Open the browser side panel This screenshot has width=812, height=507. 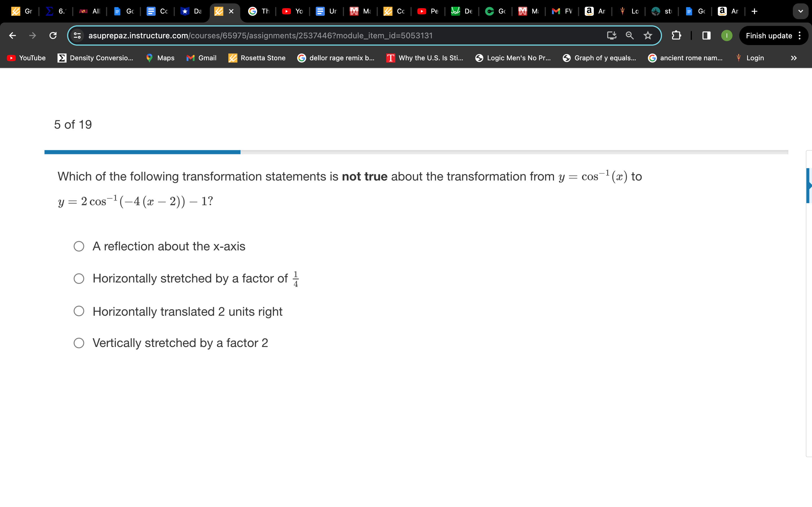click(706, 35)
